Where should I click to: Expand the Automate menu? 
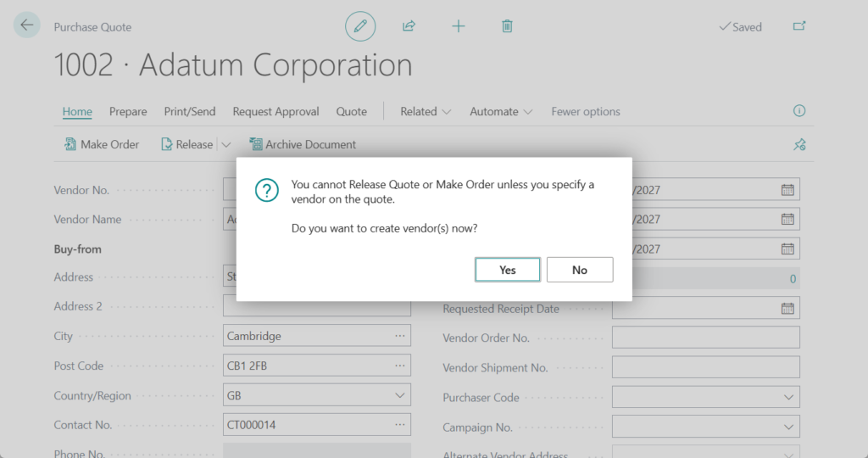click(x=502, y=112)
